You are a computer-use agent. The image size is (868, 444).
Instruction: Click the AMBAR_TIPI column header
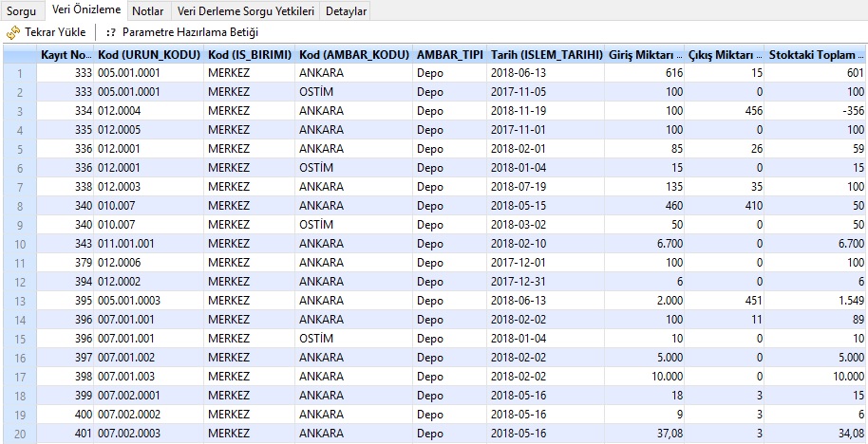pyautogui.click(x=449, y=54)
